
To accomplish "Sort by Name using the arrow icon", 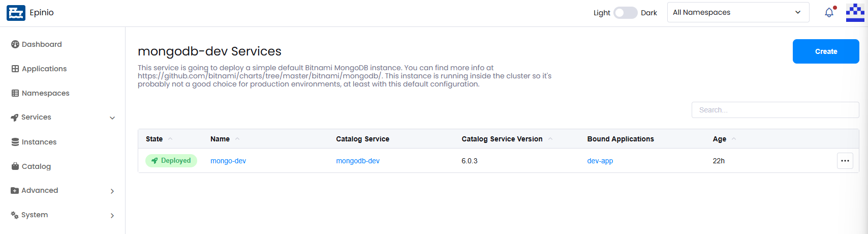I will click(x=237, y=139).
